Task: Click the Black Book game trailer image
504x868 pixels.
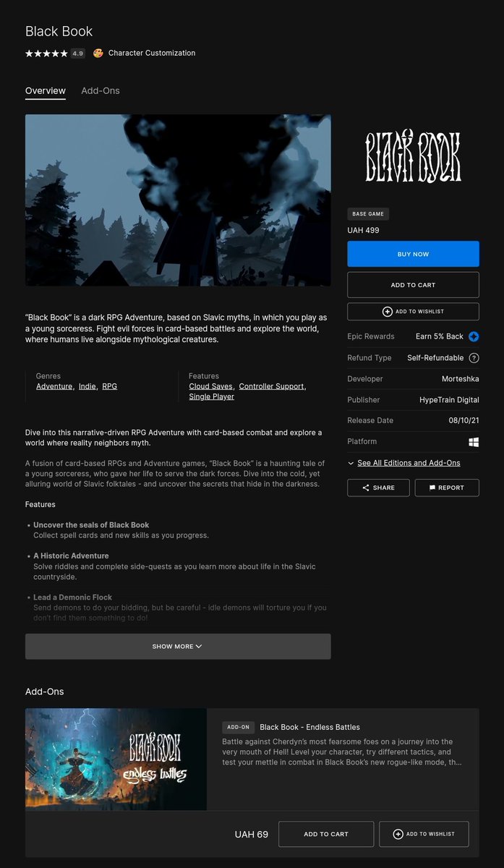Action: (x=178, y=200)
